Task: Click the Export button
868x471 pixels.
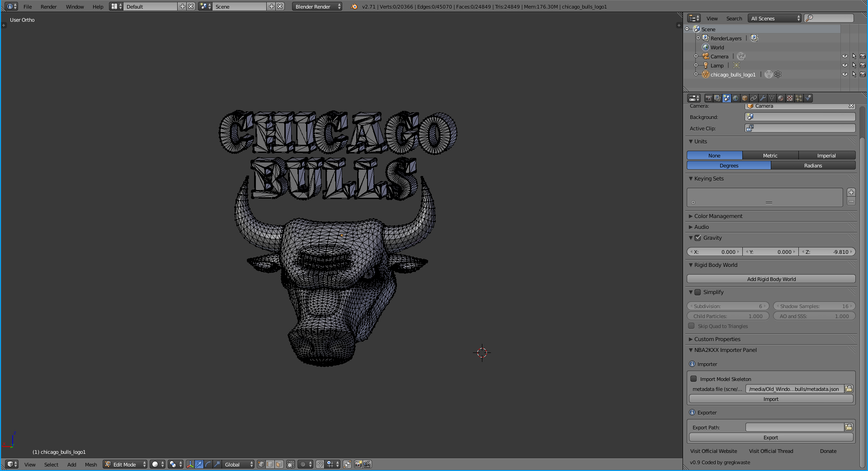Action: pyautogui.click(x=771, y=437)
